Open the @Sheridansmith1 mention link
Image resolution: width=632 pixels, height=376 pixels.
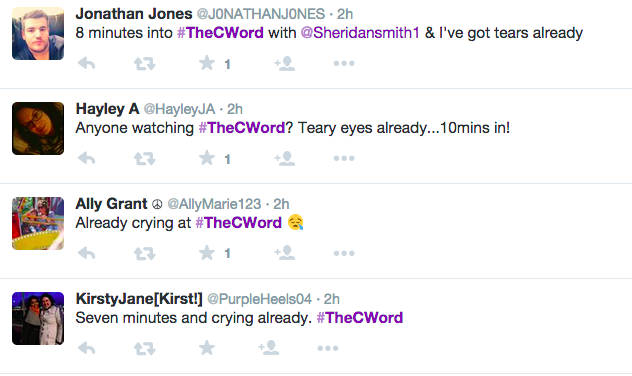[360, 33]
